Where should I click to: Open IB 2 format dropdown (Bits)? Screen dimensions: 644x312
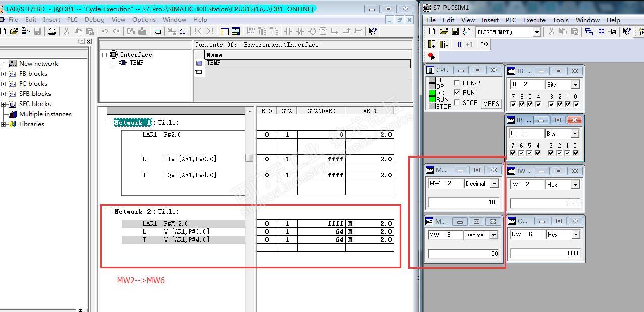tap(575, 84)
